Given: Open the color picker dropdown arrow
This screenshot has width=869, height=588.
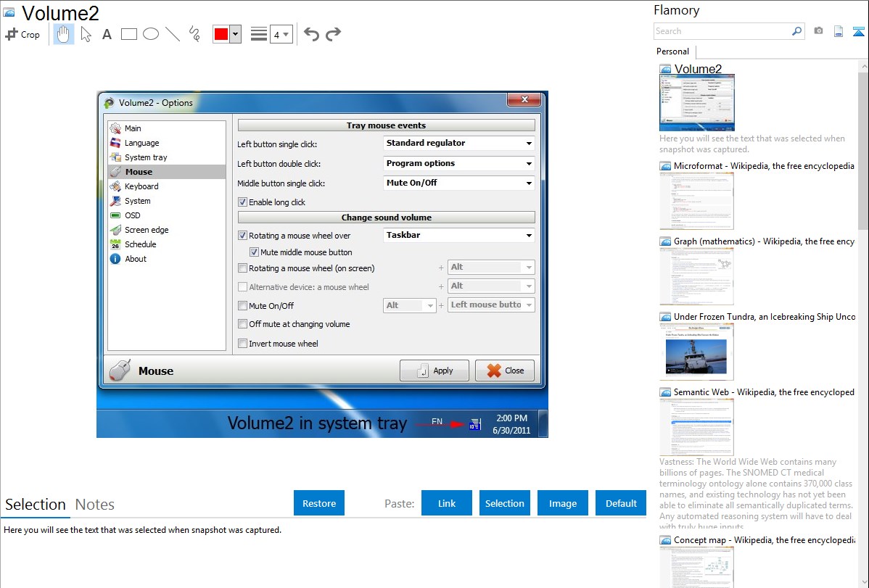Looking at the screenshot, I should point(235,34).
